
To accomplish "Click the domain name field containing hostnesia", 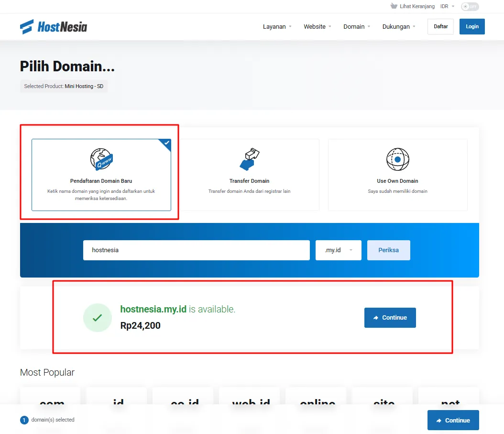I will (197, 250).
